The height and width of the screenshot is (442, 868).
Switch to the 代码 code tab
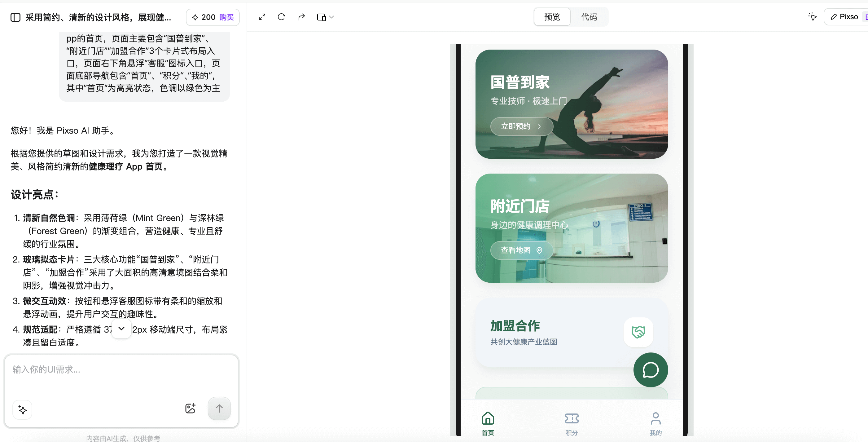pyautogui.click(x=589, y=17)
